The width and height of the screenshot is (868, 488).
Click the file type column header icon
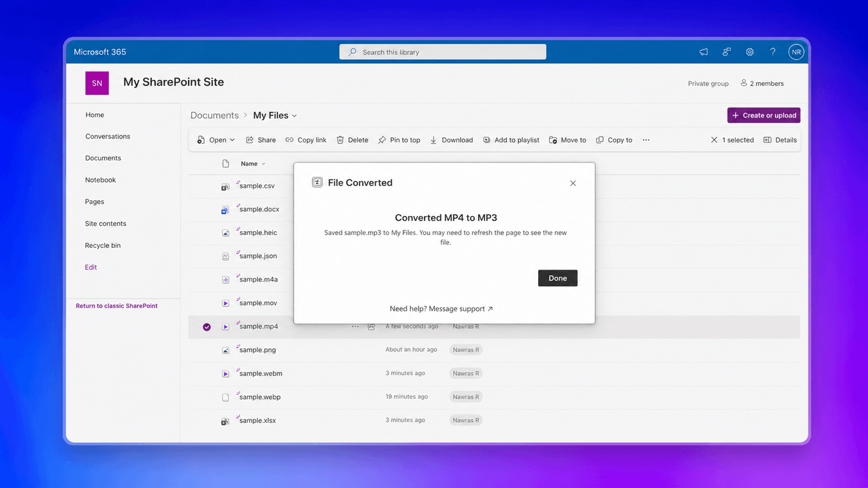coord(226,163)
